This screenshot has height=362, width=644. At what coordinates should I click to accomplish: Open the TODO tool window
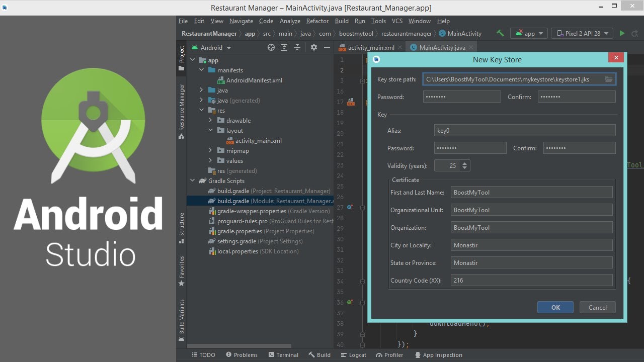click(x=203, y=355)
